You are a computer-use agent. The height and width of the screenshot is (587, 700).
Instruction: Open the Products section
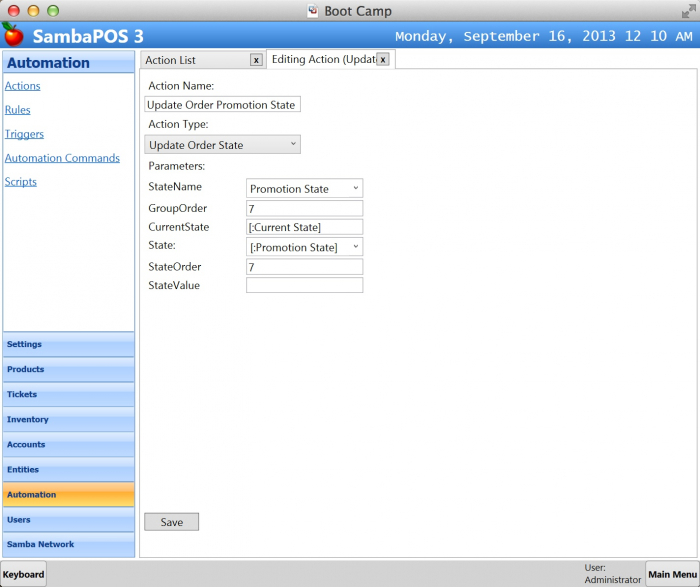click(68, 370)
